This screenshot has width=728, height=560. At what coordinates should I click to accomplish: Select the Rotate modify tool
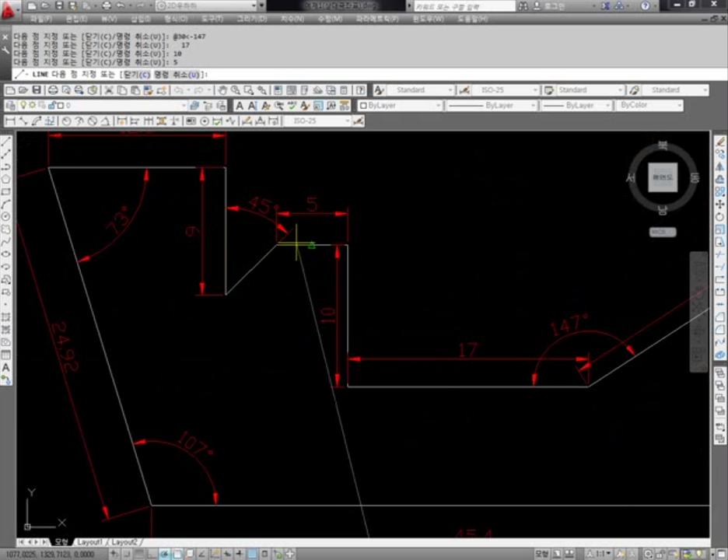pos(720,217)
